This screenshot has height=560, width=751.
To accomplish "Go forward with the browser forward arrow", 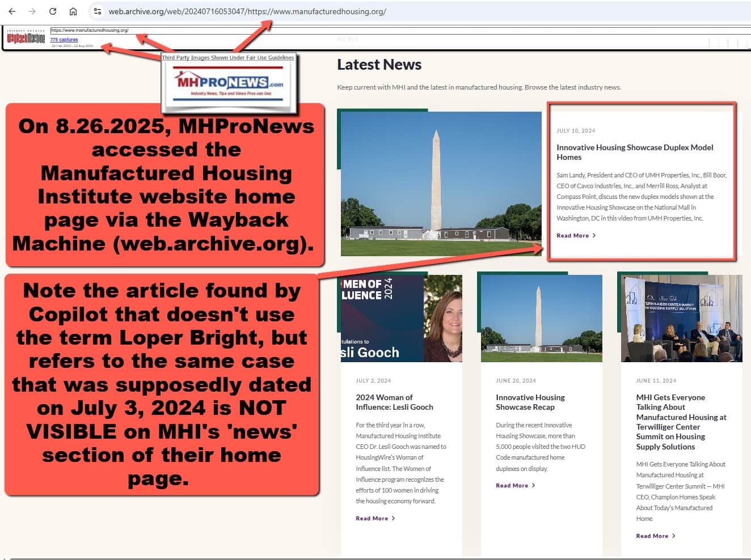I will (32, 11).
